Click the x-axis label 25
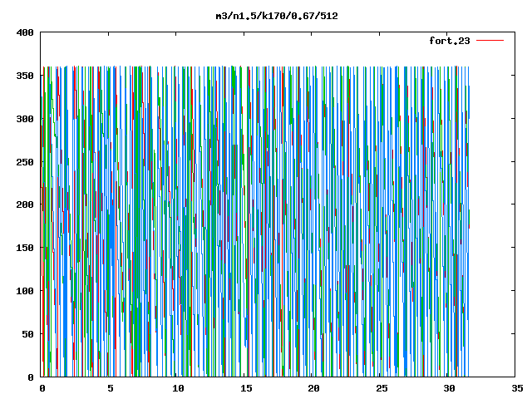The height and width of the screenshot is (399, 532). 382,388
